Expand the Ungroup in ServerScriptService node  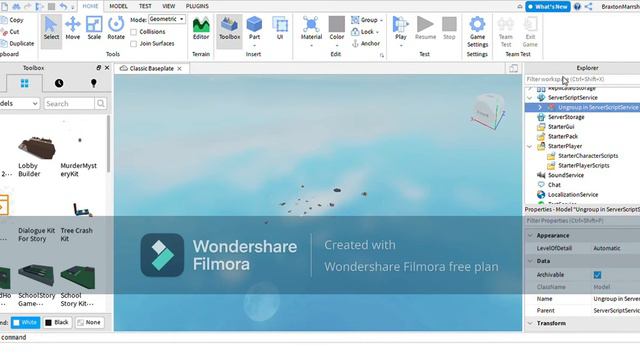pos(540,107)
